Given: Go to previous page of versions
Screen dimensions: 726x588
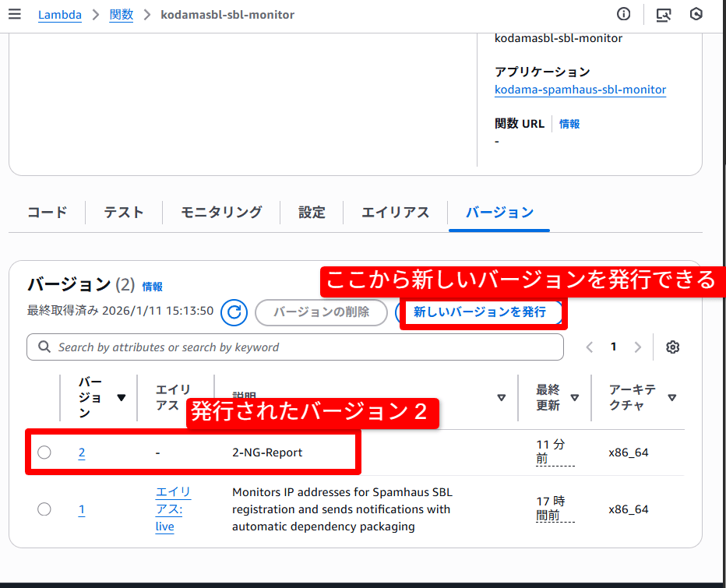Looking at the screenshot, I should (x=590, y=347).
